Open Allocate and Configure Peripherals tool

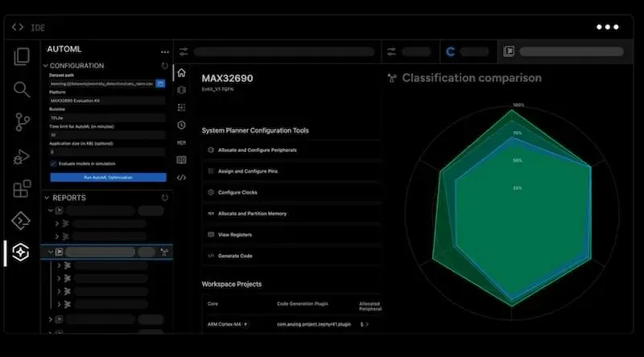pyautogui.click(x=253, y=150)
